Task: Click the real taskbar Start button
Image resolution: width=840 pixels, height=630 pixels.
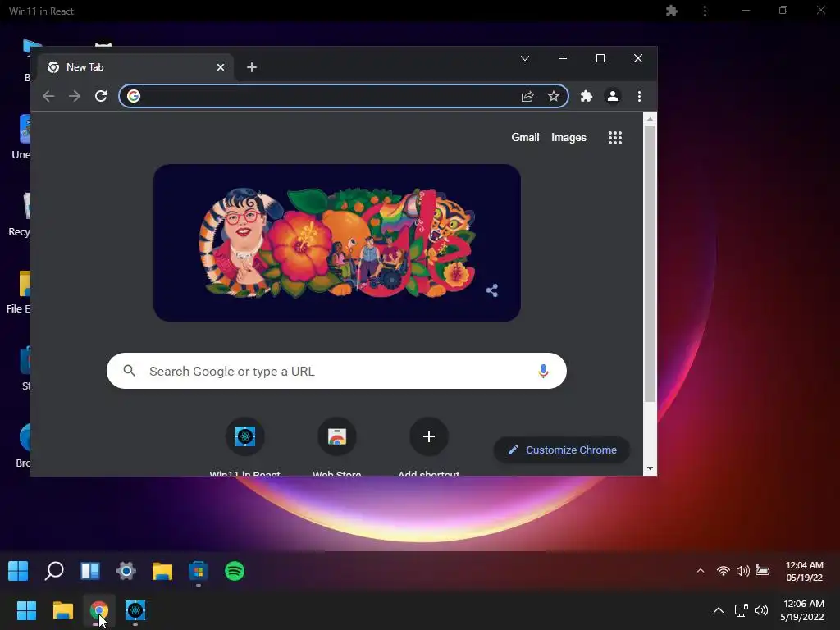Action: 26,610
